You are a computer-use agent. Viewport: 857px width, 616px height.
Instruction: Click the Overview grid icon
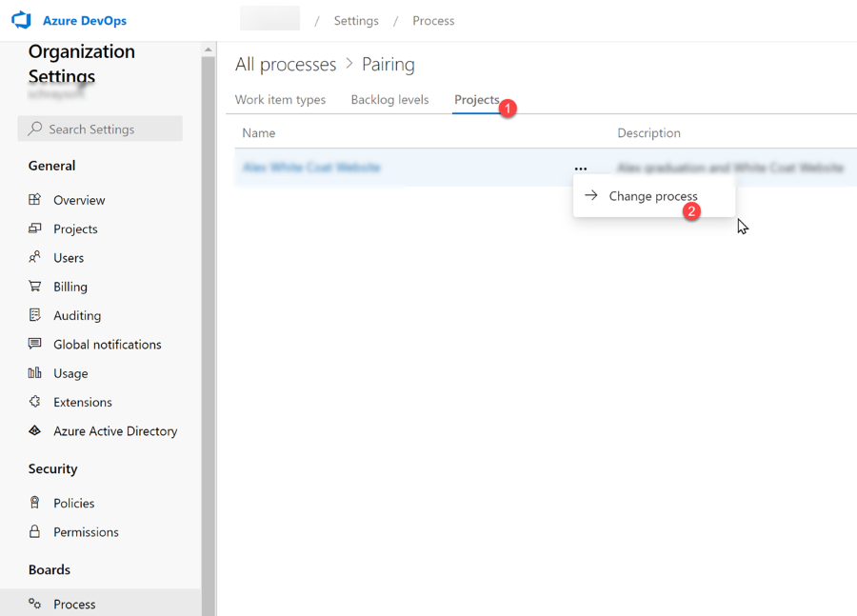pyautogui.click(x=34, y=200)
